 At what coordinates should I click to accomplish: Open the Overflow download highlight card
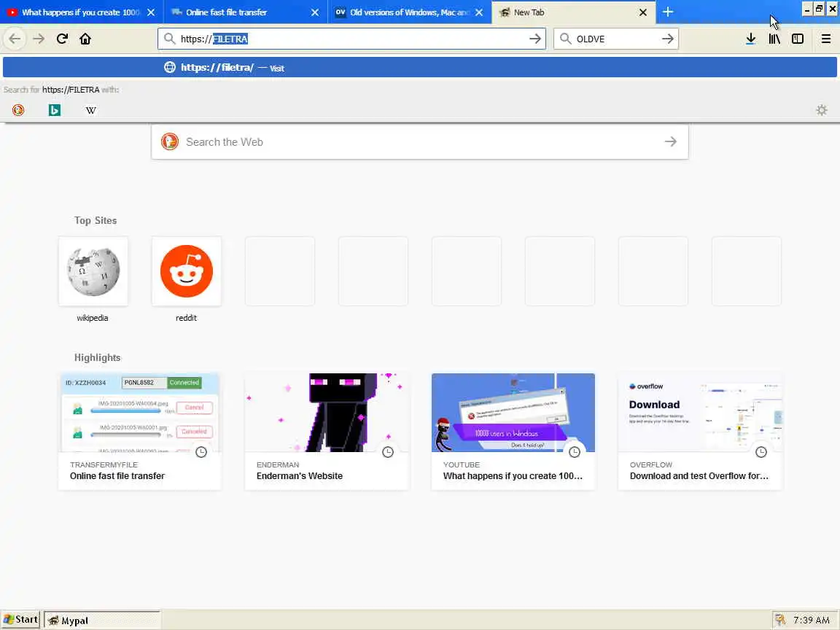point(700,431)
